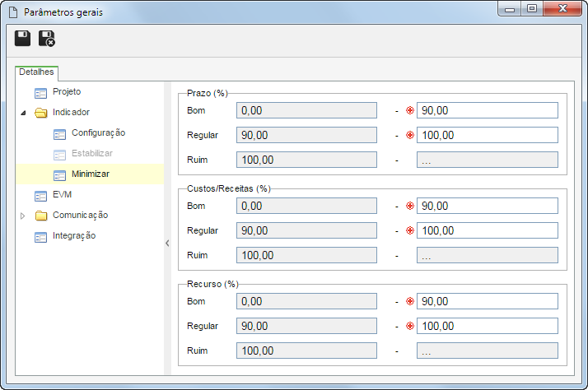
Task: Click the Indicador folder icon
Action: 41,113
